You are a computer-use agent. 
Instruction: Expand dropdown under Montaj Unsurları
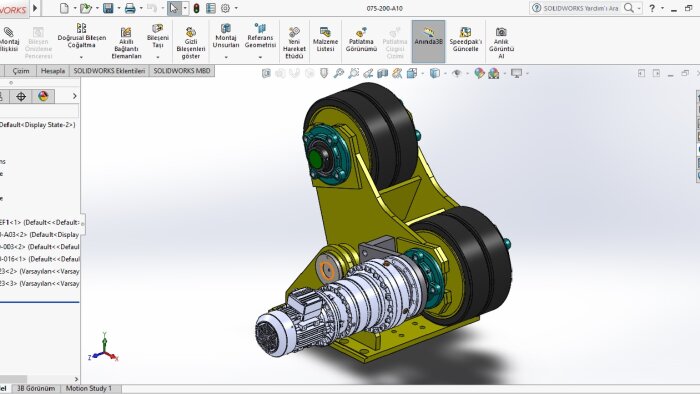pyautogui.click(x=226, y=57)
